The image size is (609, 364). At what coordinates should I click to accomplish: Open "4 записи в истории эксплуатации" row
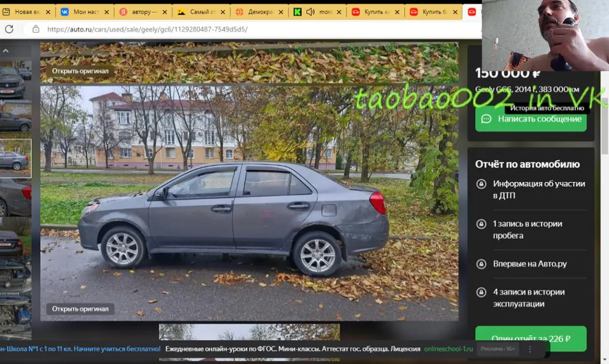[x=531, y=298]
